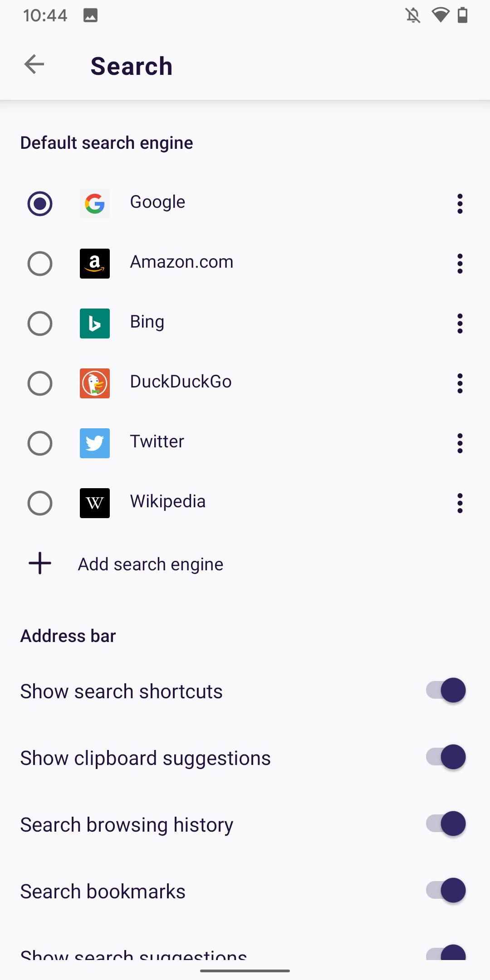This screenshot has width=490, height=980.
Task: Tap the Wikipedia W icon
Action: [94, 503]
